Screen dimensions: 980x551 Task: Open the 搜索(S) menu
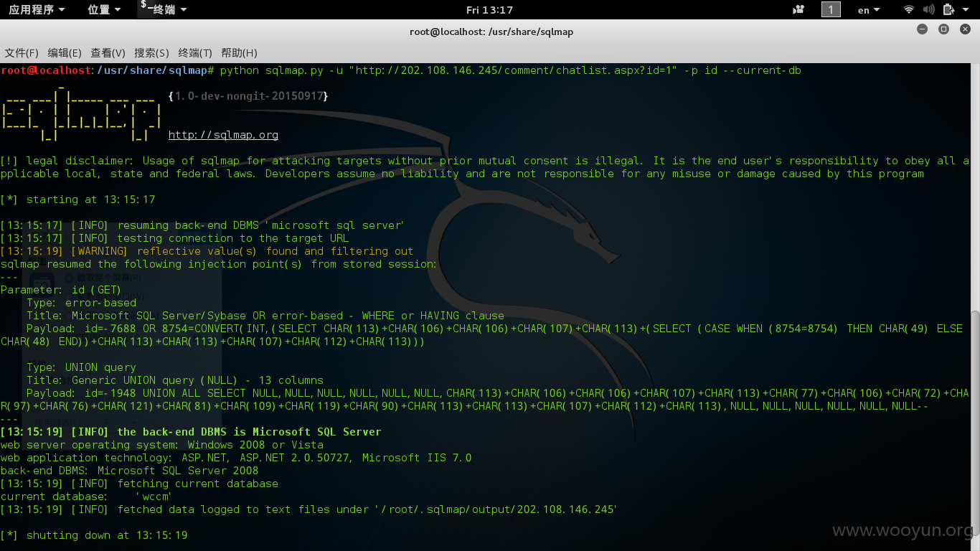coord(151,53)
